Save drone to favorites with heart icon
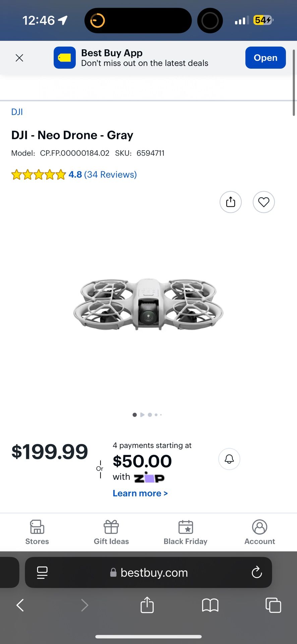 click(264, 202)
